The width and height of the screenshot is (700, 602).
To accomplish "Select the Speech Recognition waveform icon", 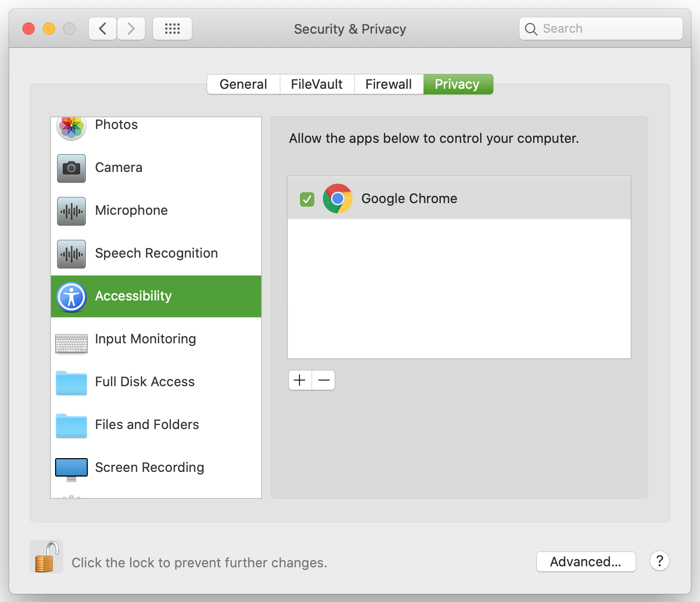I will click(x=71, y=254).
